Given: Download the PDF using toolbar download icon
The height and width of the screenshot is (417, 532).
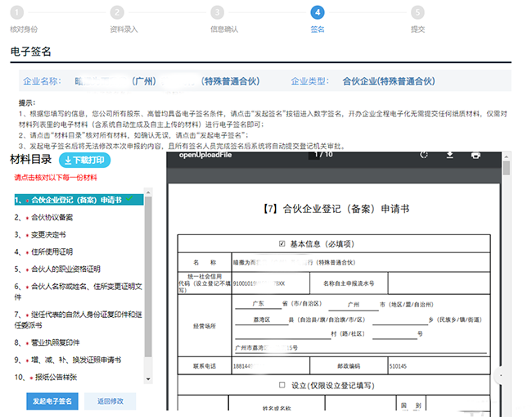Looking at the screenshot, I should tap(450, 155).
